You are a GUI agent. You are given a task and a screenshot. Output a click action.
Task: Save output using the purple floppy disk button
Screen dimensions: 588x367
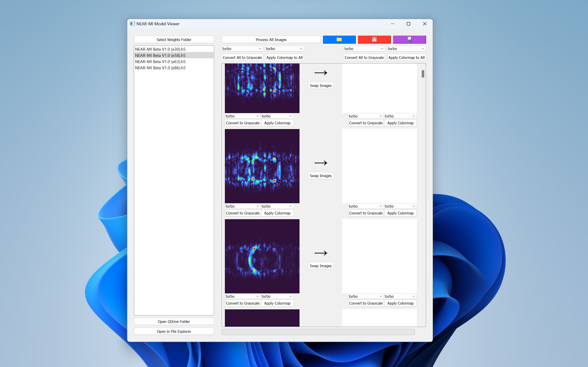409,39
